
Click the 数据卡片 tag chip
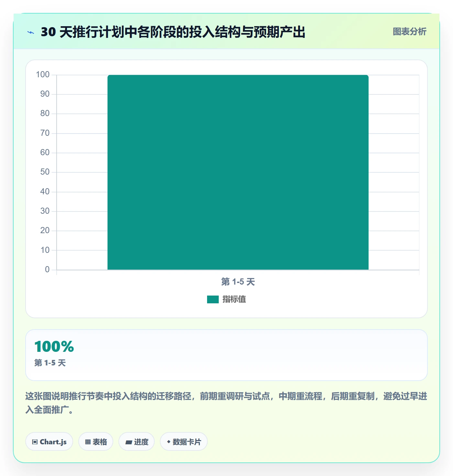pos(184,442)
